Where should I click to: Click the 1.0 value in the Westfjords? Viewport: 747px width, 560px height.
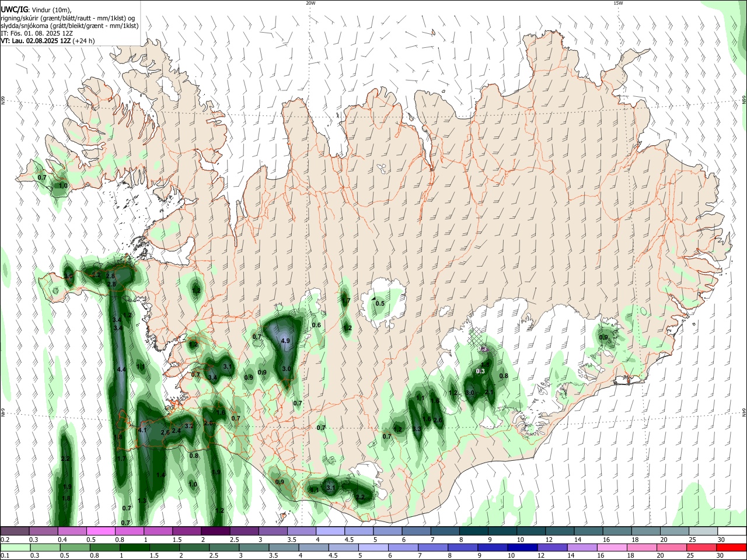[64, 186]
